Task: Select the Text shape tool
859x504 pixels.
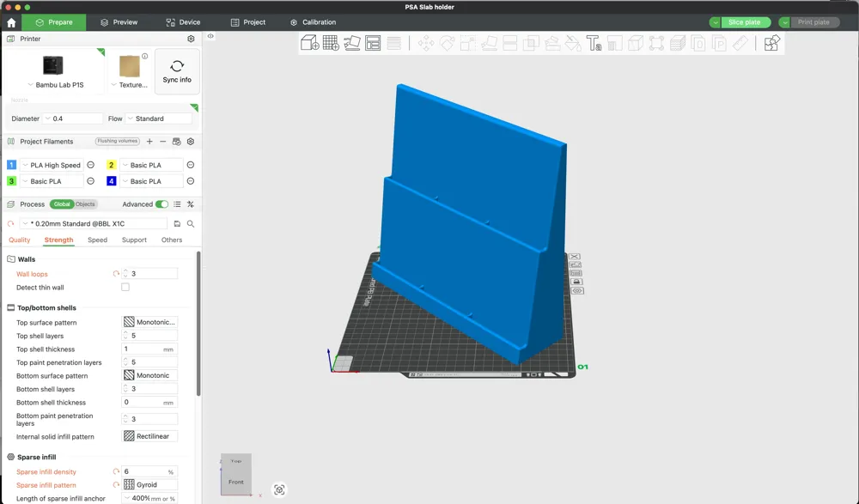Action: click(x=594, y=43)
